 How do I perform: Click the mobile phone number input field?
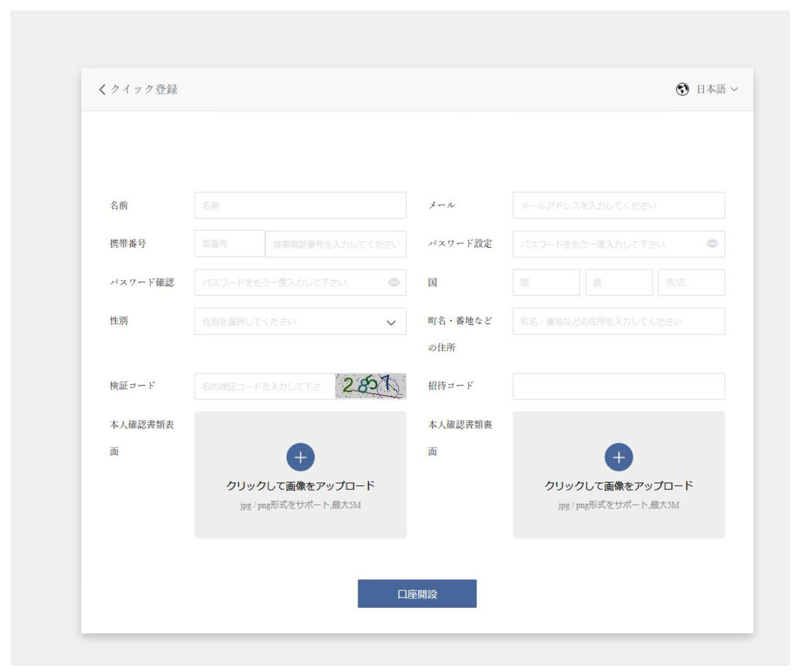(336, 244)
